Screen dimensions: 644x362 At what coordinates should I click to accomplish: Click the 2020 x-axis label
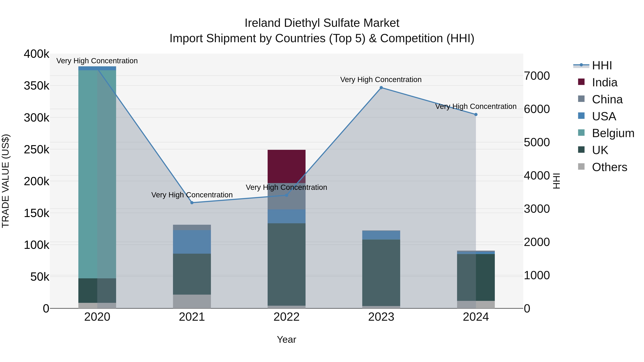click(x=97, y=317)
